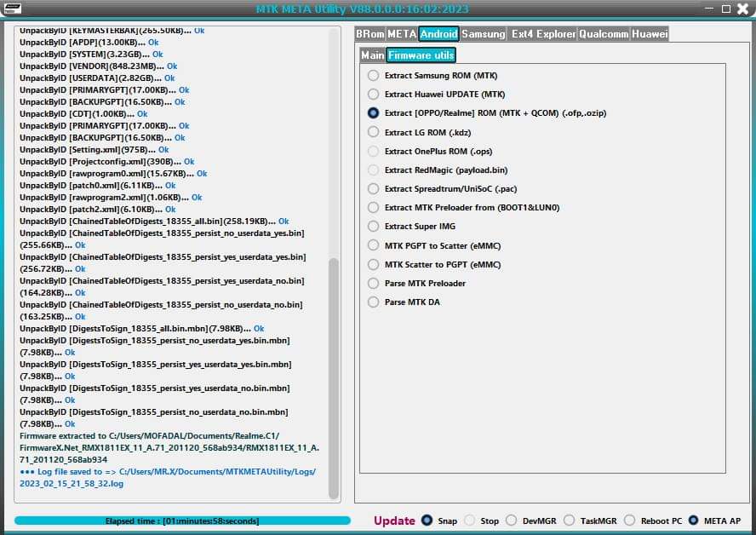Viewport: 756px width, 535px height.
Task: Click the UnpackByID [patch0.xml](6.11KB) log line
Action: tap(97, 185)
